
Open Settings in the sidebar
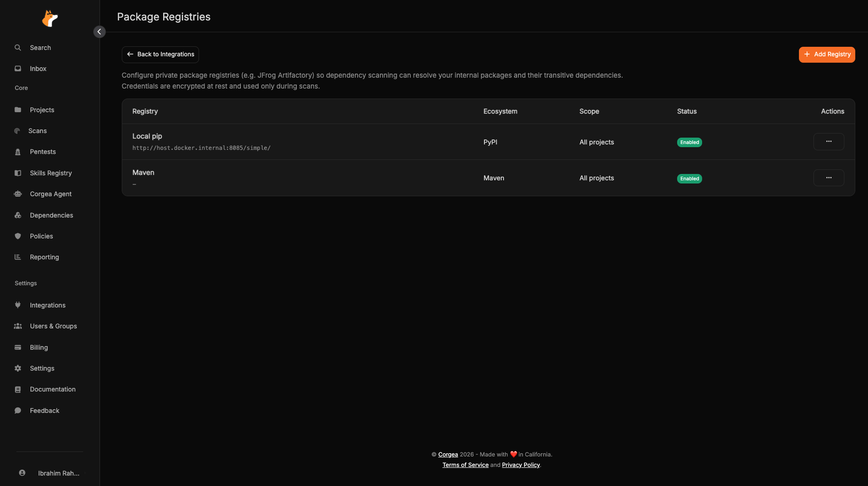coord(42,368)
